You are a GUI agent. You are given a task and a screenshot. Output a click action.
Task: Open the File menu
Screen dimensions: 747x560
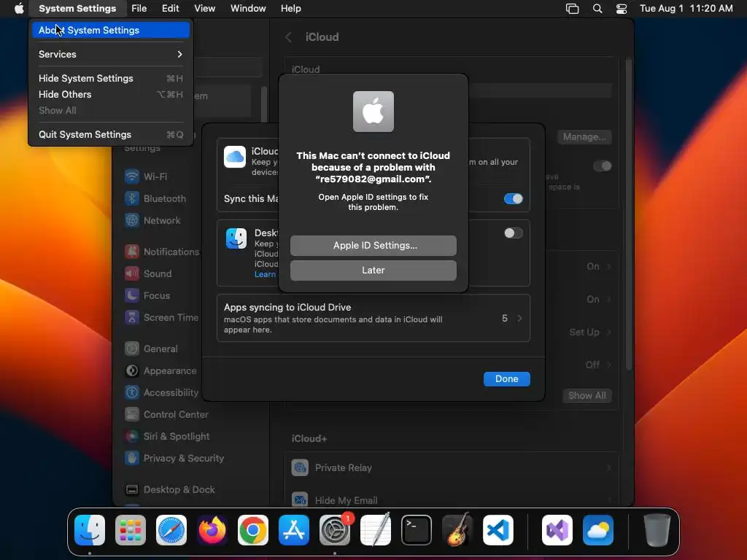pyautogui.click(x=139, y=9)
